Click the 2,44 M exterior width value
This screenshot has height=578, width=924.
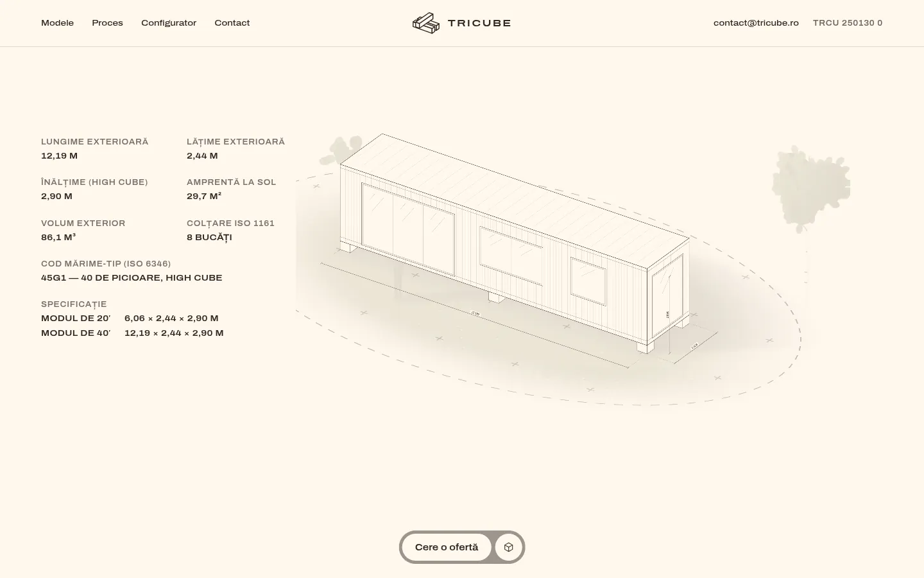(x=202, y=156)
